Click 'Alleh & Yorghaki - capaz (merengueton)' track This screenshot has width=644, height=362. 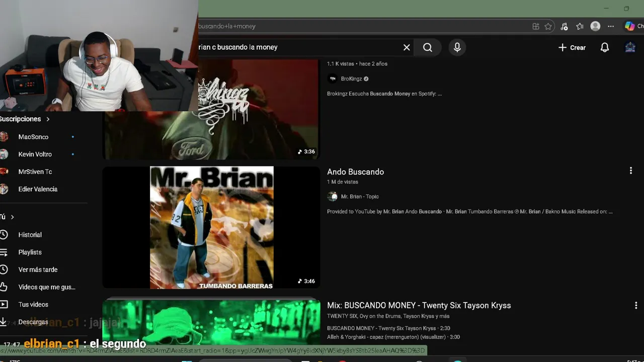tap(393, 337)
